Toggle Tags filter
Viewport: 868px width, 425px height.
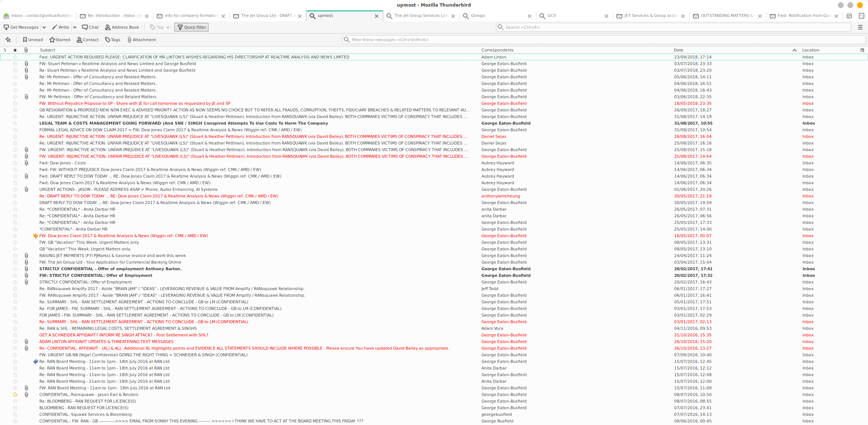click(x=113, y=40)
